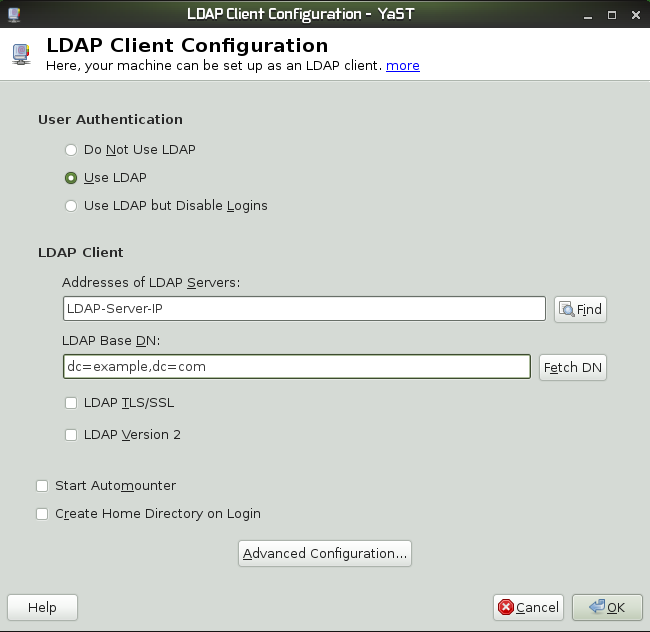Viewport: 650px width, 632px height.
Task: Click the YaST title bar app icon
Action: point(15,15)
